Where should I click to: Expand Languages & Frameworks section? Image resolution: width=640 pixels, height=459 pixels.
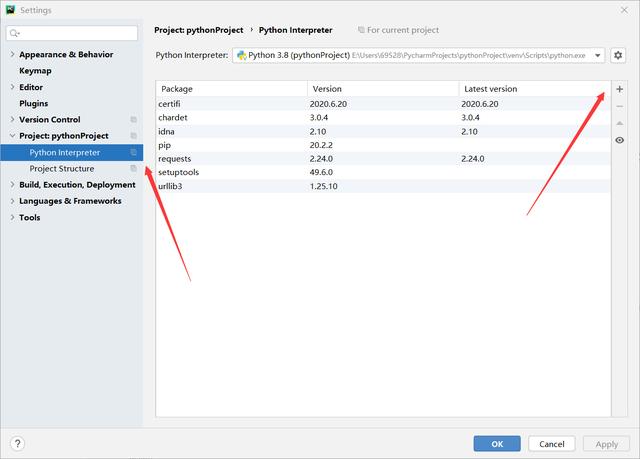pos(12,201)
